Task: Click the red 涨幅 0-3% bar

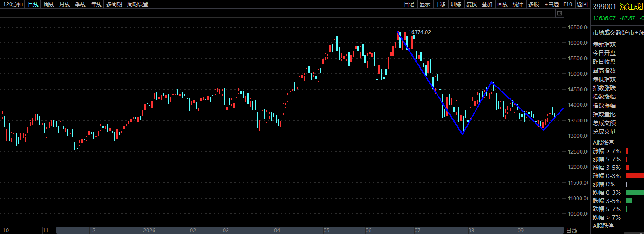Action: (635, 176)
